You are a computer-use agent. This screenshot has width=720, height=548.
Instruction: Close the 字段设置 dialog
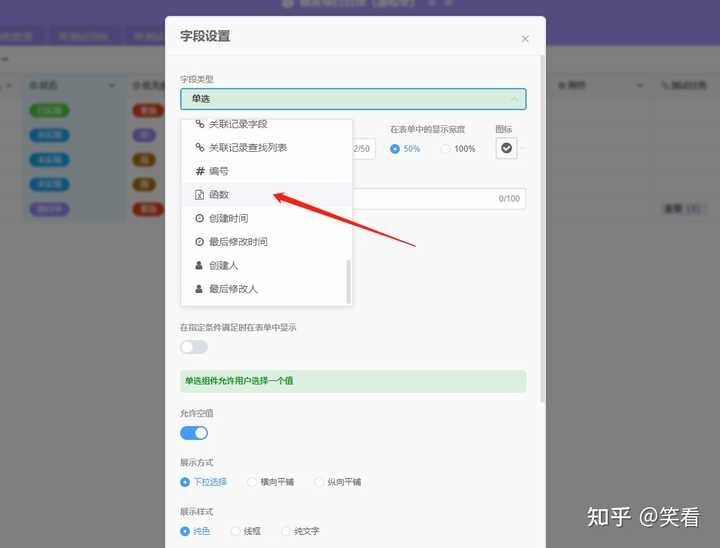[525, 39]
